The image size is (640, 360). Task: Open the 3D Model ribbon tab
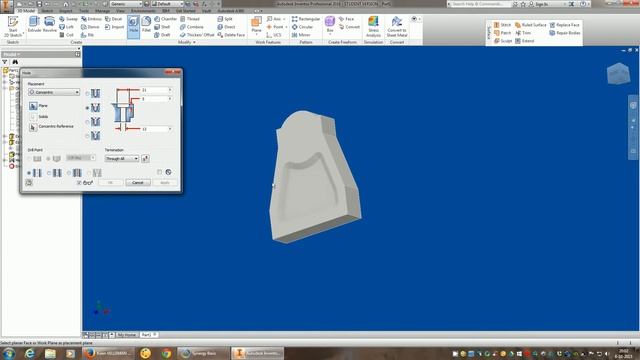coord(27,11)
